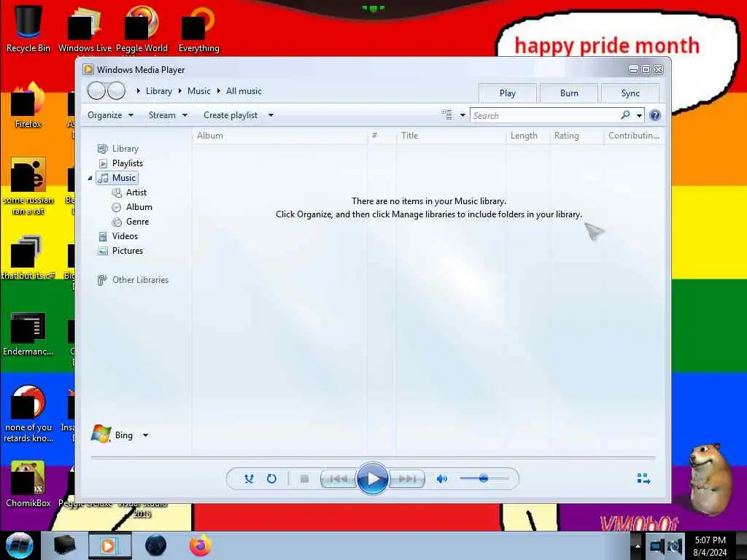Screen dimensions: 747x560
Task: Sort by the Length column header
Action: [x=528, y=136]
